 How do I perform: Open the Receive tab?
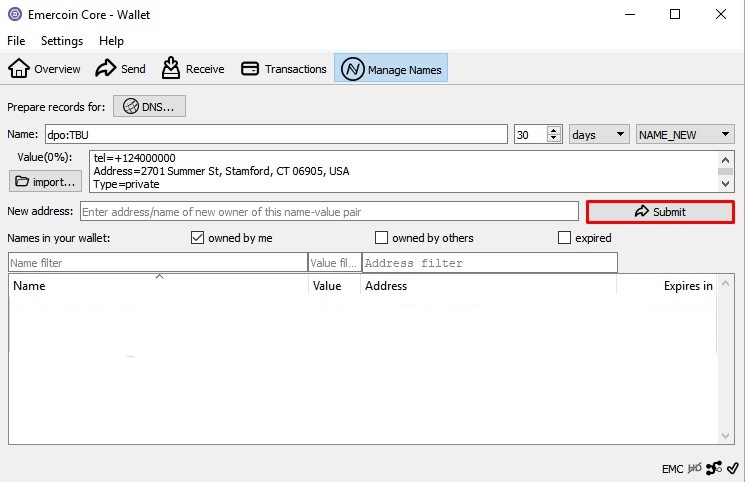point(192,69)
